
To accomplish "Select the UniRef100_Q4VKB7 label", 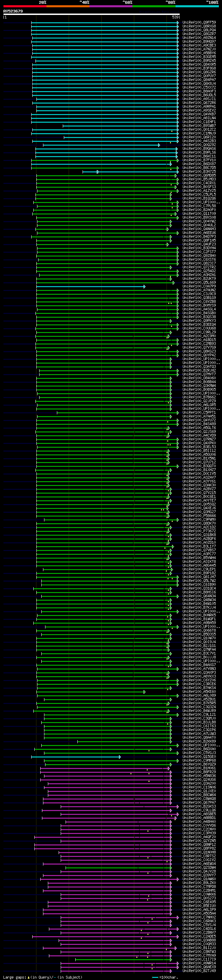I will pos(199,114).
